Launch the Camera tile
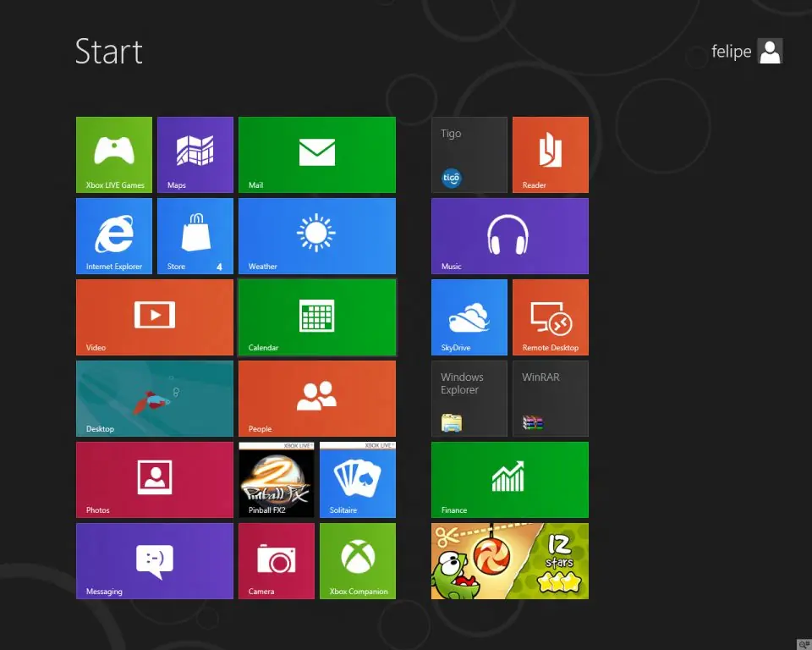812x650 pixels. [x=277, y=561]
